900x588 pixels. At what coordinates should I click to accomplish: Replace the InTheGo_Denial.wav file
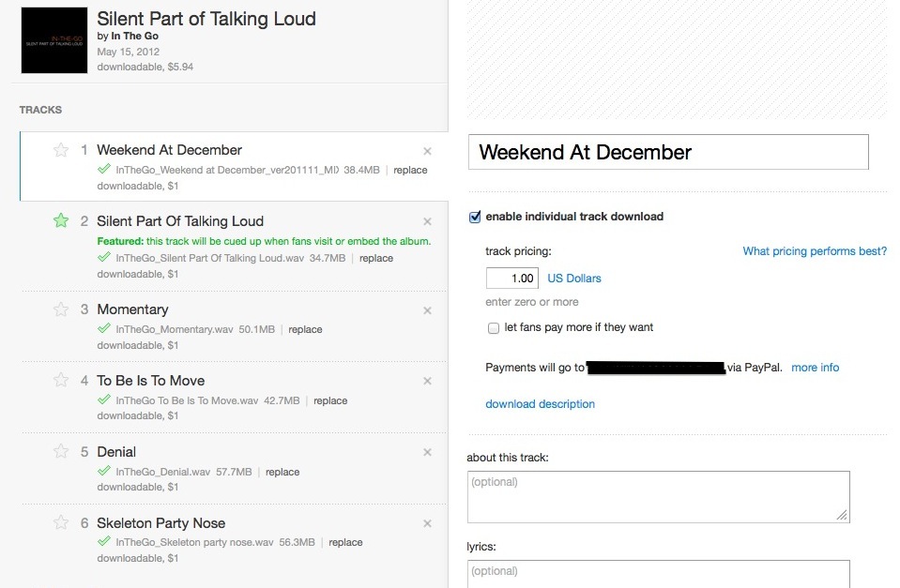282,472
